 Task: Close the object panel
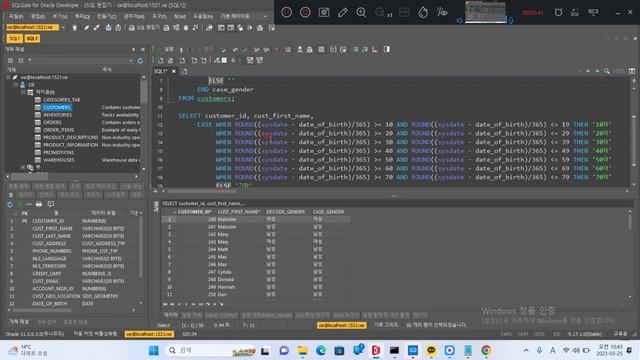(143, 49)
